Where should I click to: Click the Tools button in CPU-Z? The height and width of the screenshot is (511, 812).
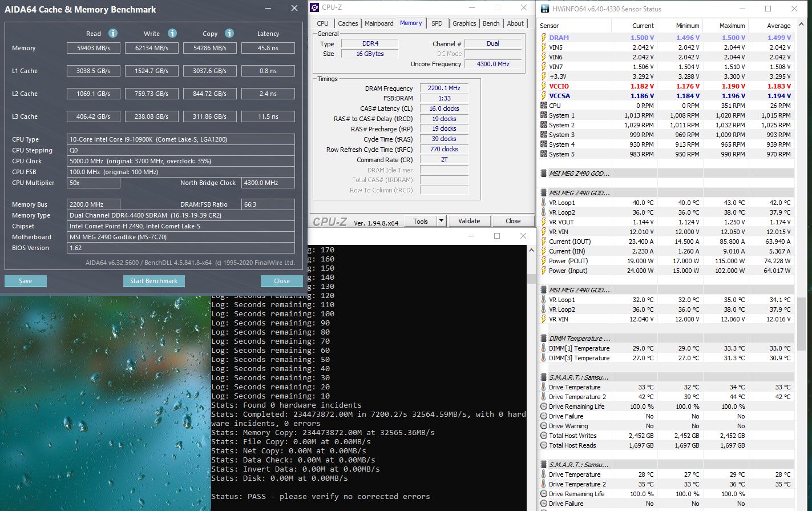(x=421, y=221)
